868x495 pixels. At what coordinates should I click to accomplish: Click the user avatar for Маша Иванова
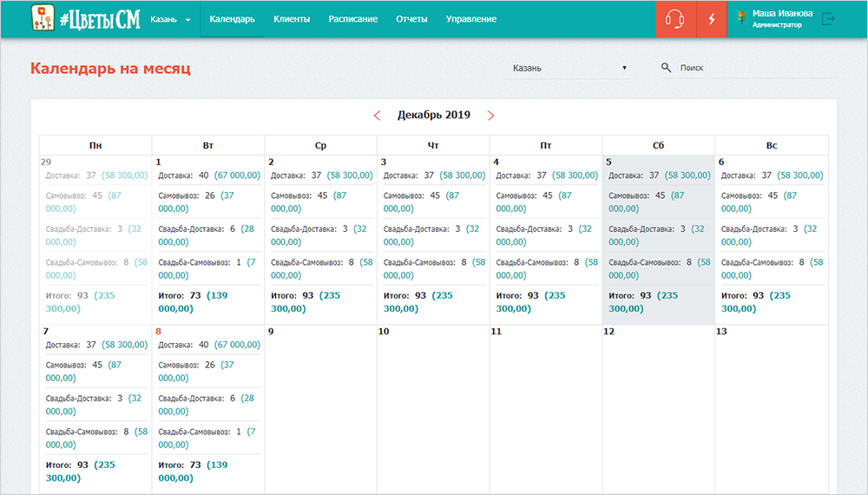(x=742, y=18)
